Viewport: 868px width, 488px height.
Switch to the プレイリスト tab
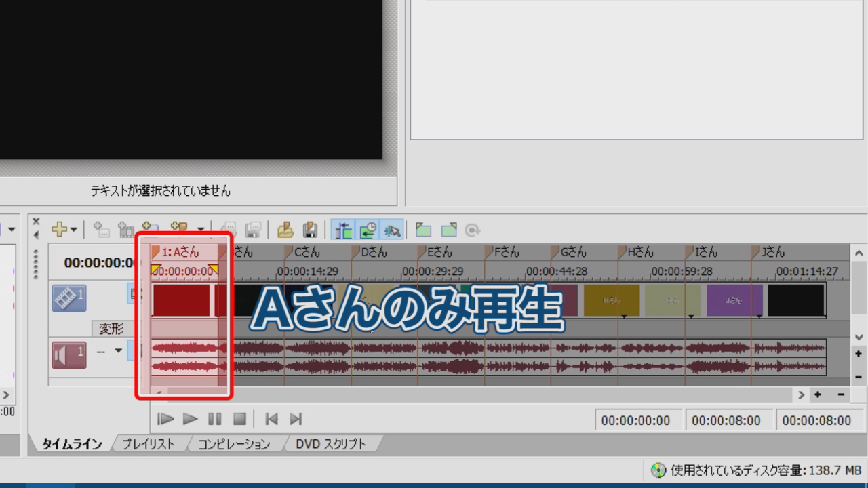pos(148,445)
